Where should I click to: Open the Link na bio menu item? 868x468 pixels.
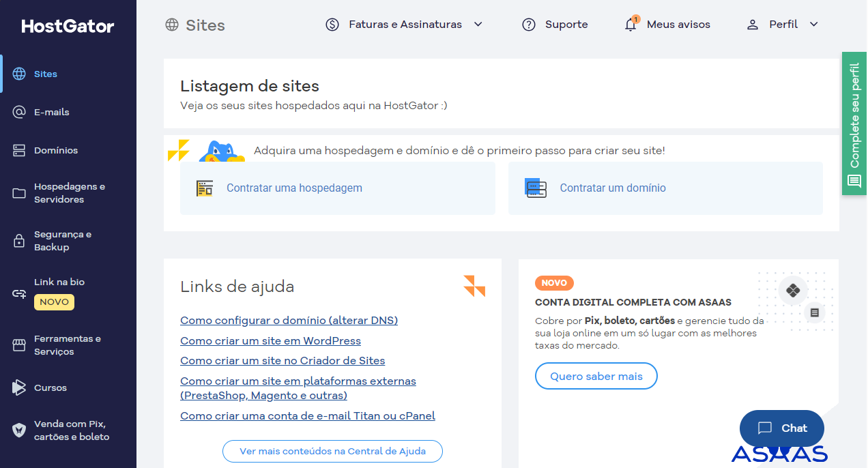click(68, 293)
